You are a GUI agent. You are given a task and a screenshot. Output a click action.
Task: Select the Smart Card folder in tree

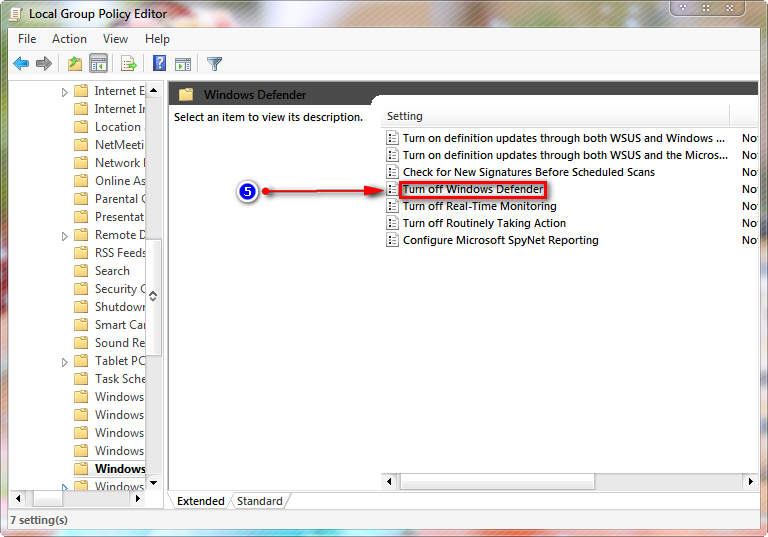(120, 325)
